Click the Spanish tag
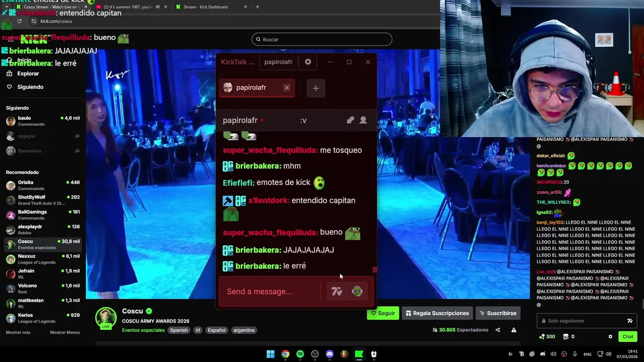 coord(179,330)
